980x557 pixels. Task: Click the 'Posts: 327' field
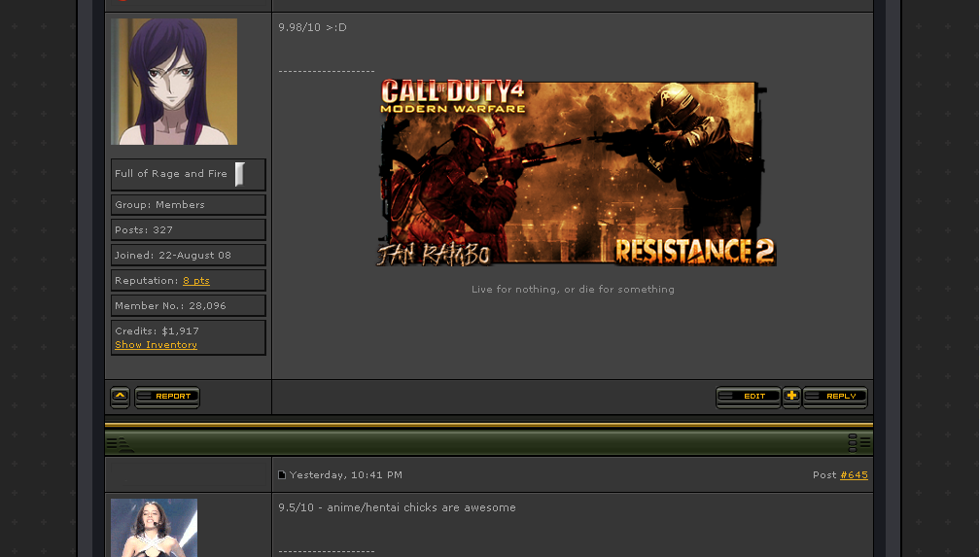point(189,230)
